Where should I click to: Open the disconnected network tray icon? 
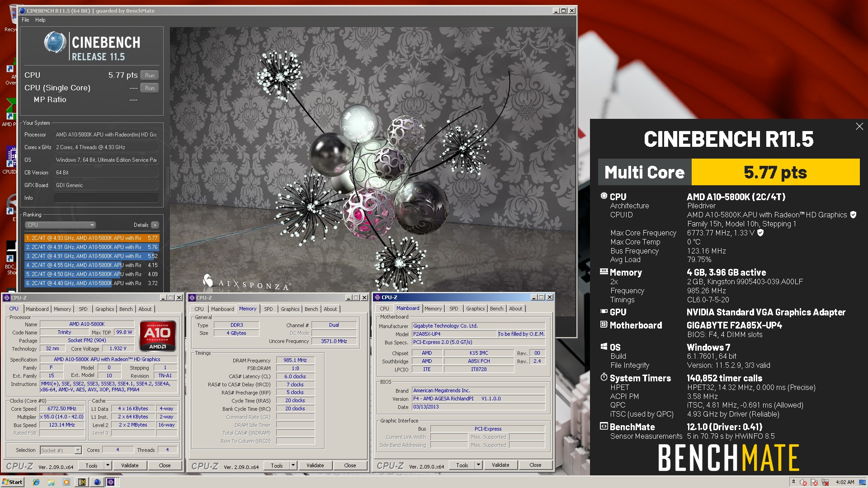pyautogui.click(x=825, y=482)
